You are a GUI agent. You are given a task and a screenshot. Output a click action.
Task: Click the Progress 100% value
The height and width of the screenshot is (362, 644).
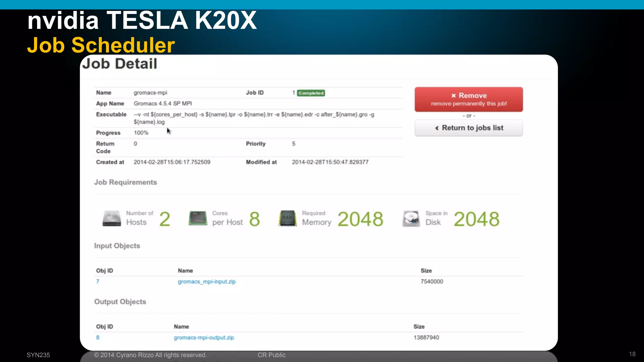tap(141, 133)
